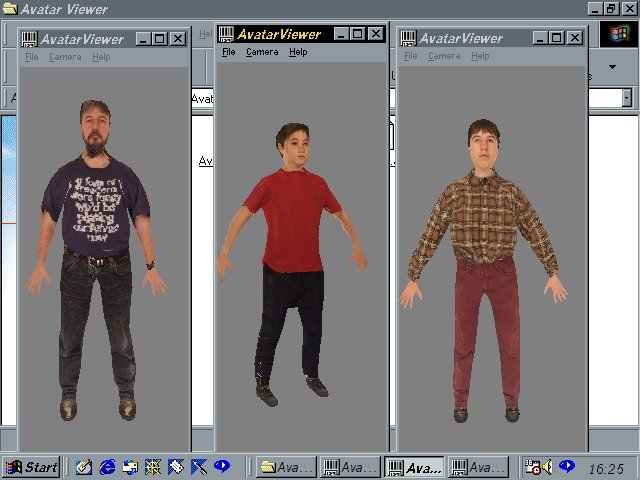The image size is (640, 480).
Task: Click the Show Desktop quick launch icon
Action: [x=84, y=467]
